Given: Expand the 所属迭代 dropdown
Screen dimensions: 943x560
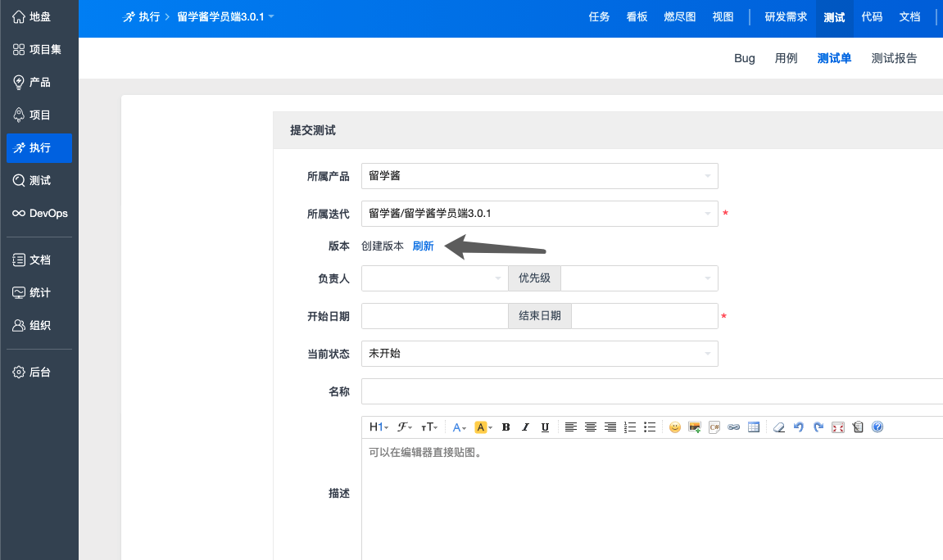Looking at the screenshot, I should point(539,214).
